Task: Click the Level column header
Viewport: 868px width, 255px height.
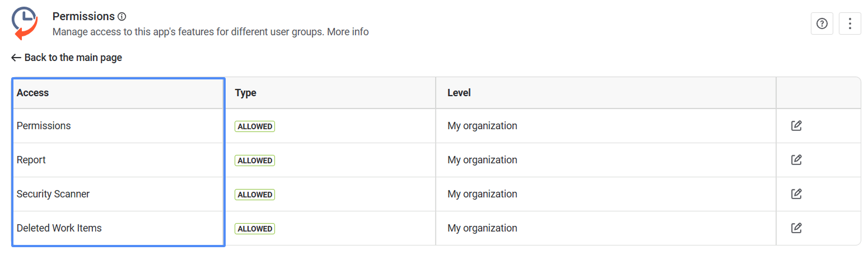Action: coord(459,93)
